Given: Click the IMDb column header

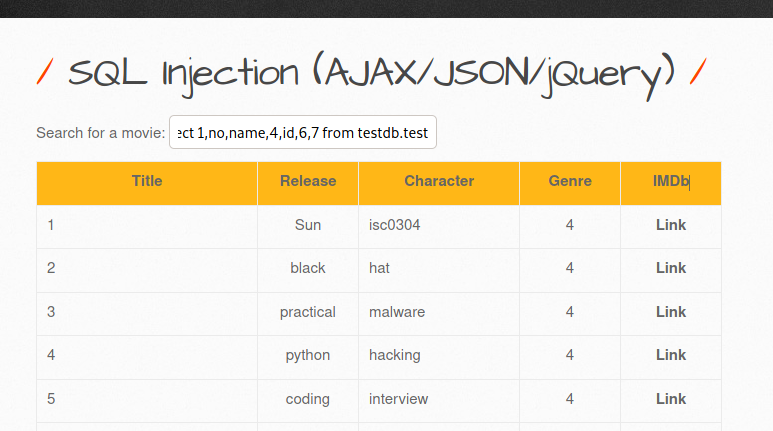Looking at the screenshot, I should pos(670,183).
